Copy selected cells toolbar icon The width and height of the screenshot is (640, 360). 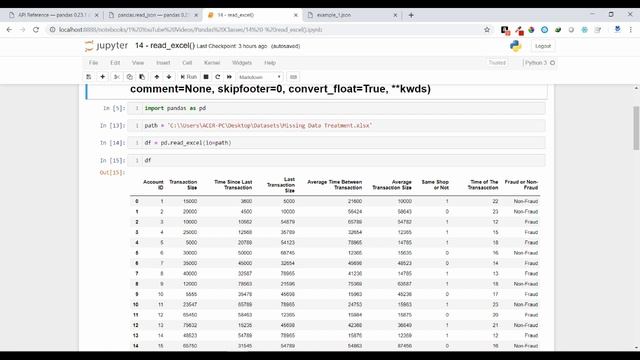pyautogui.click(x=129, y=77)
